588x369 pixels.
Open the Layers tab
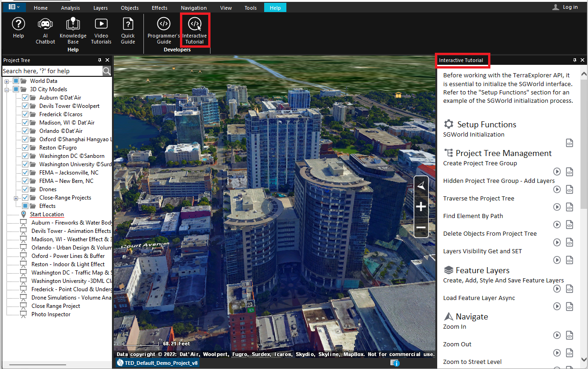(x=100, y=8)
